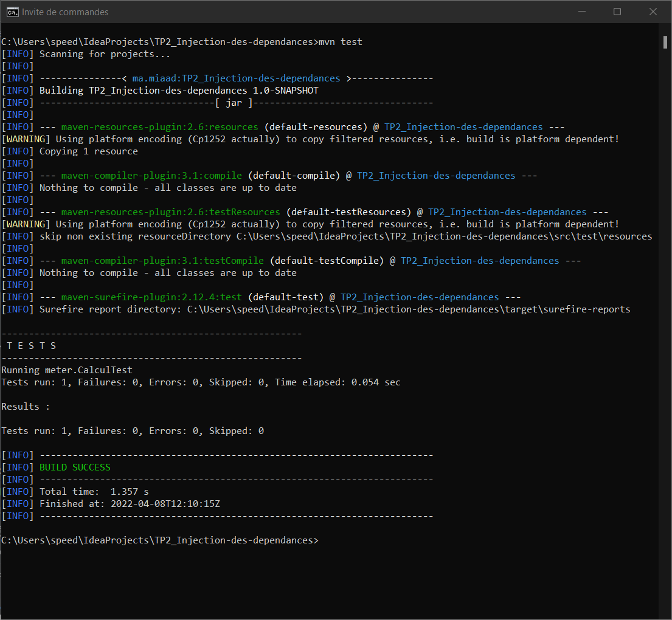Image resolution: width=672 pixels, height=620 pixels.
Task: Click the mvn test command text
Action: 338,41
